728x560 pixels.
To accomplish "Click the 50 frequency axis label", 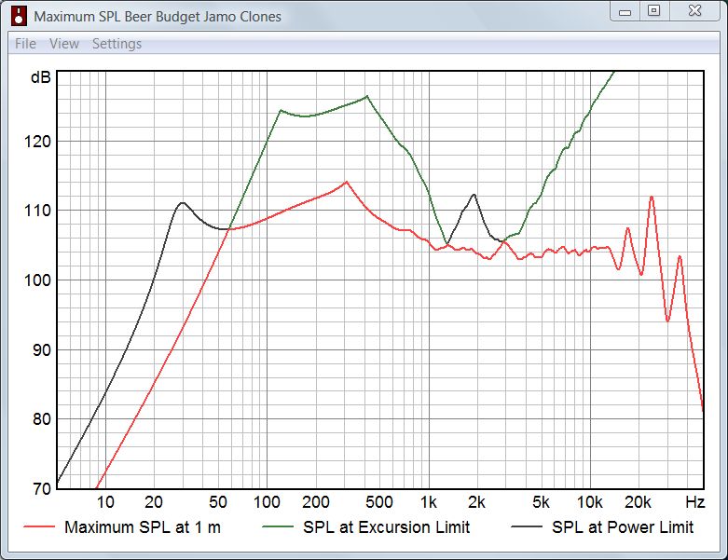I will [x=218, y=502].
